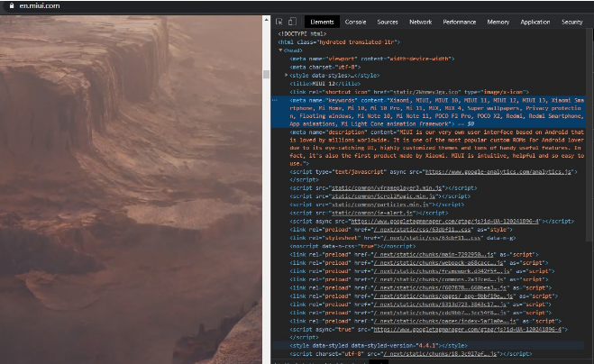Click the three-dot marker beside the highlighted line
This screenshot has height=364, width=594.
[x=275, y=99]
